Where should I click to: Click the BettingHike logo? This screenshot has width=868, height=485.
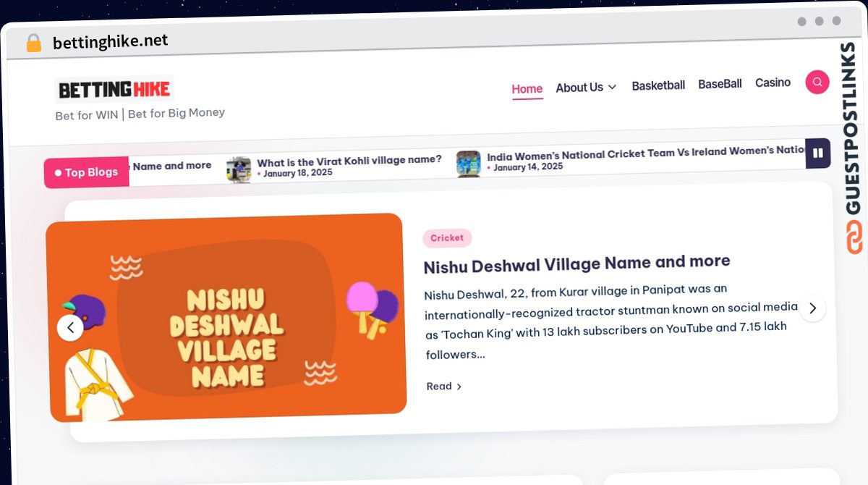click(114, 89)
